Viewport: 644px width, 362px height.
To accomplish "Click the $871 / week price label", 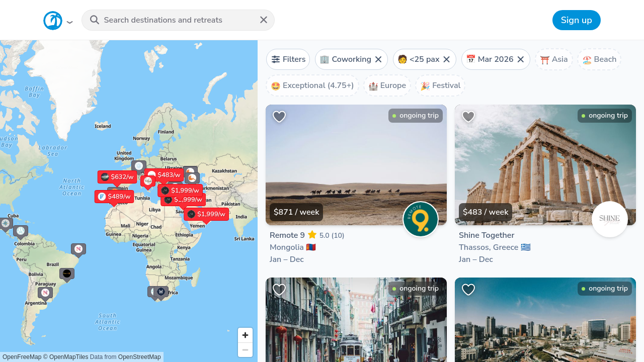I will coord(296,212).
